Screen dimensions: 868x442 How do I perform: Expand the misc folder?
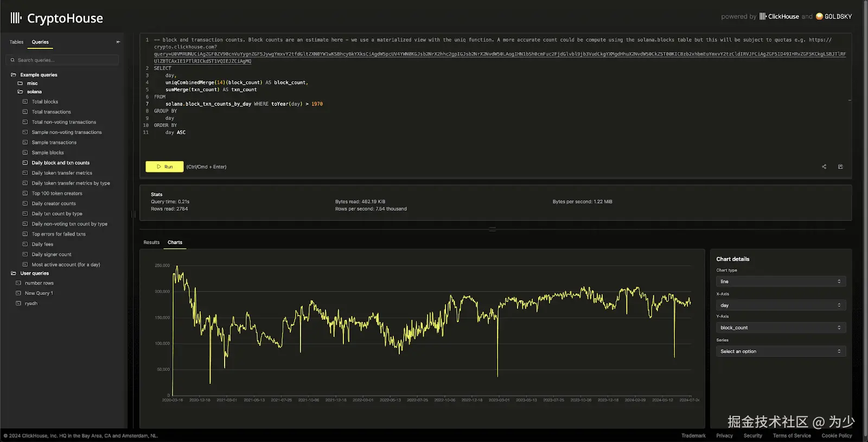[x=20, y=84]
